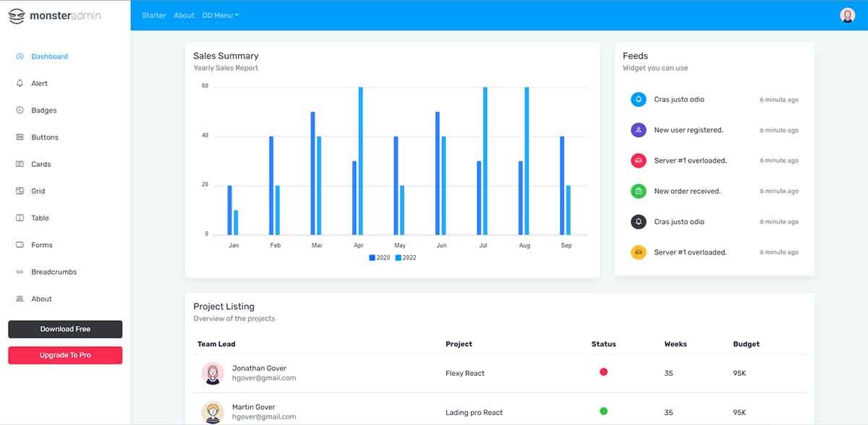Screen dimensions: 868x425
Task: Select the About icon in the sidebar
Action: 19,299
